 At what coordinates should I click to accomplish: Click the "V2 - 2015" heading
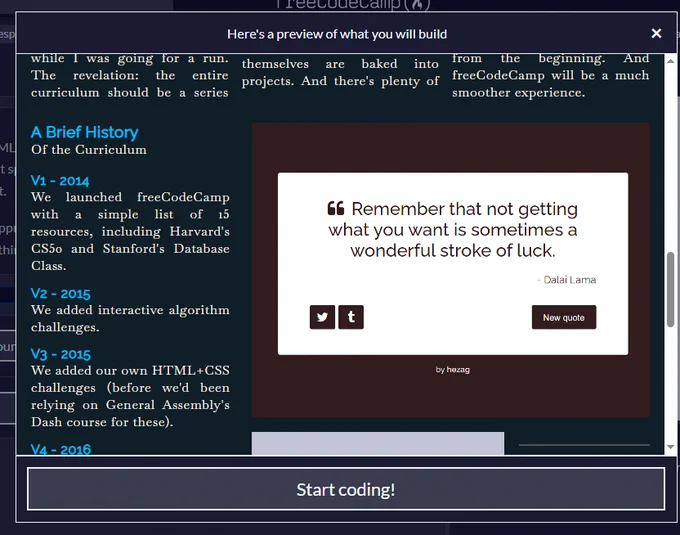(61, 294)
